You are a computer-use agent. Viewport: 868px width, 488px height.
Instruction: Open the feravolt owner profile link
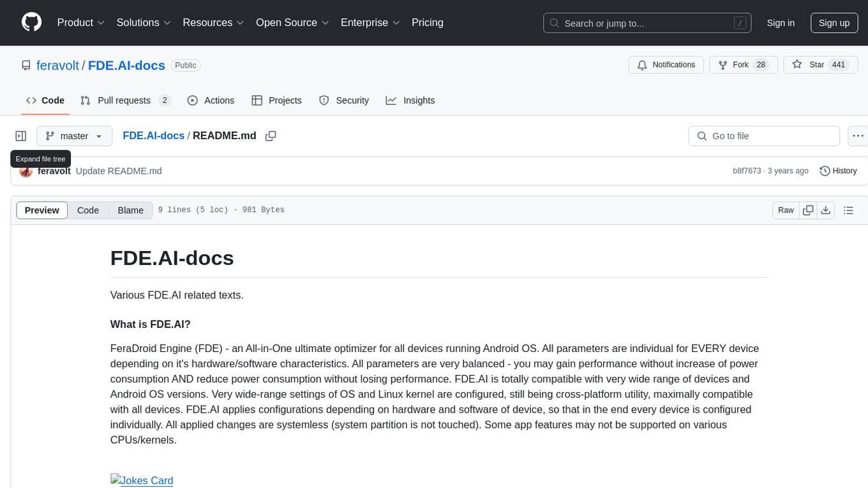click(x=57, y=65)
